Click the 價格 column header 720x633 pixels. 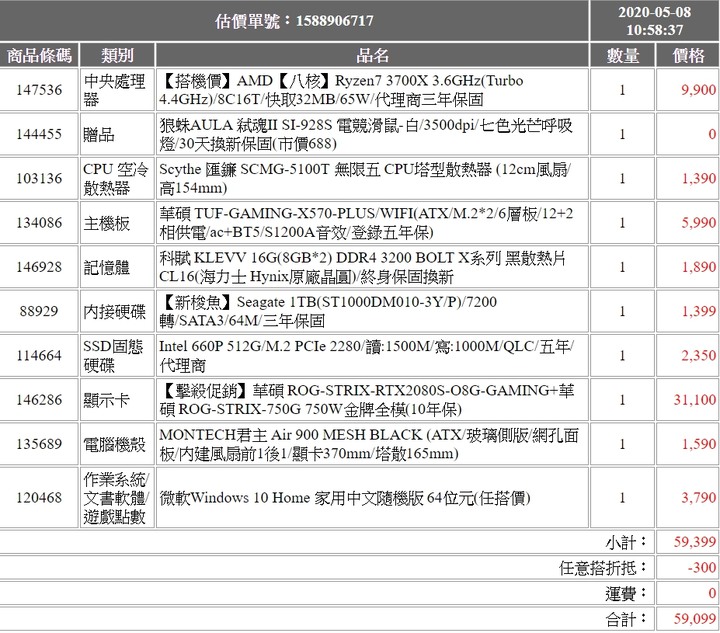[688, 56]
